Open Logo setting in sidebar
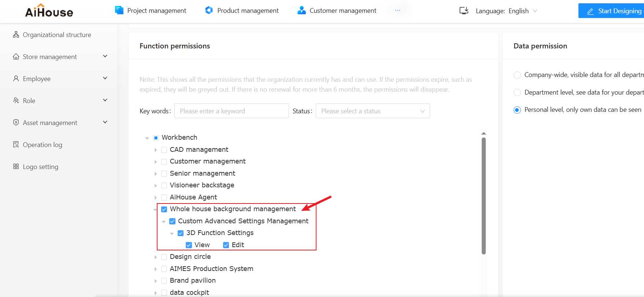644x297 pixels. coord(40,167)
